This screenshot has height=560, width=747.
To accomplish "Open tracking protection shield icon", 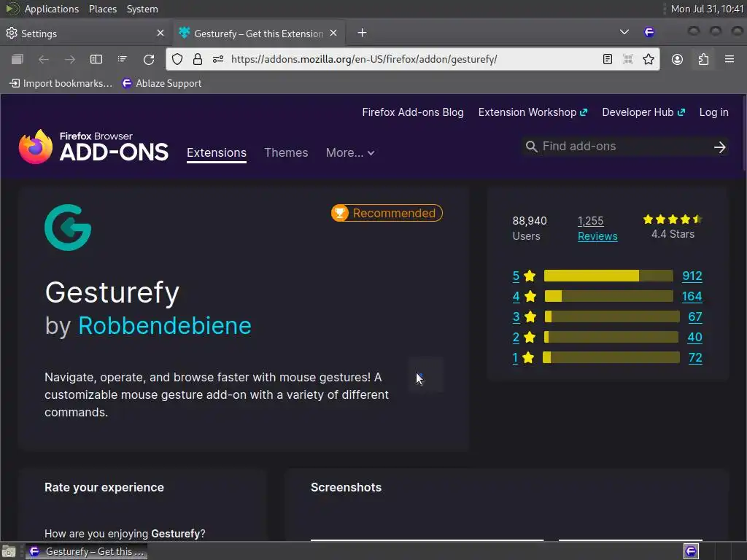I will pyautogui.click(x=177, y=60).
